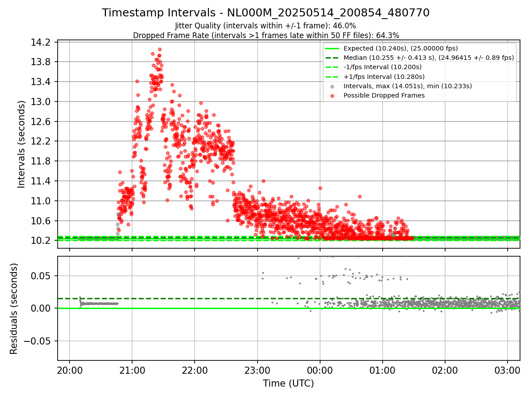Viewport: 532px width, 399px height.
Task: Click the plot title starting with Timestamp Intervals
Action: tap(266, 13)
